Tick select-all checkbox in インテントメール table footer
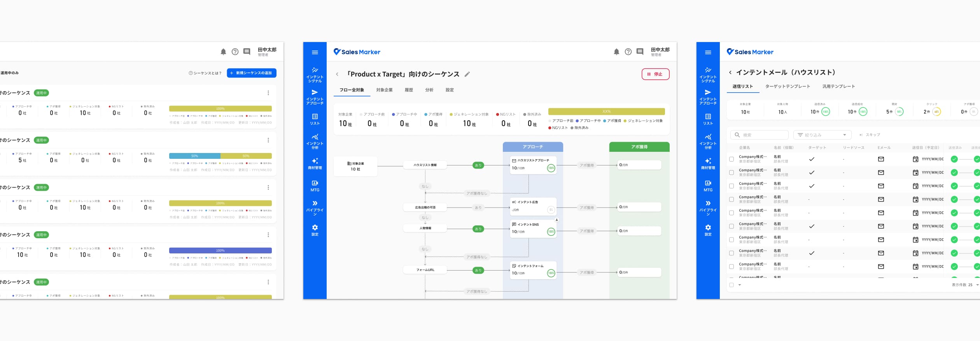This screenshot has height=341, width=980. tap(731, 285)
